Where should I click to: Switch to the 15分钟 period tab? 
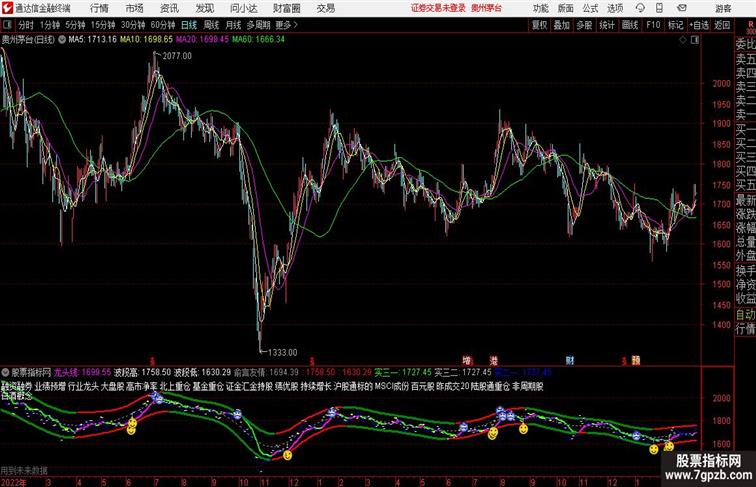point(103,25)
